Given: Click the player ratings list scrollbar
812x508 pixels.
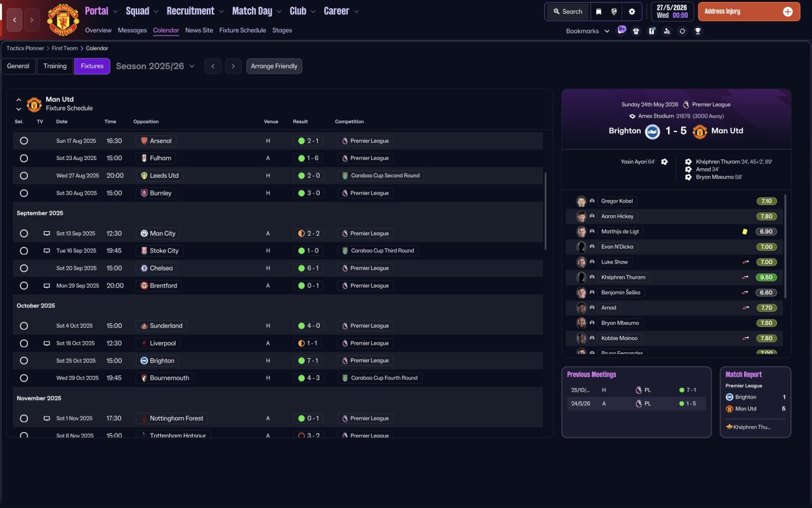Looking at the screenshot, I should [786, 246].
